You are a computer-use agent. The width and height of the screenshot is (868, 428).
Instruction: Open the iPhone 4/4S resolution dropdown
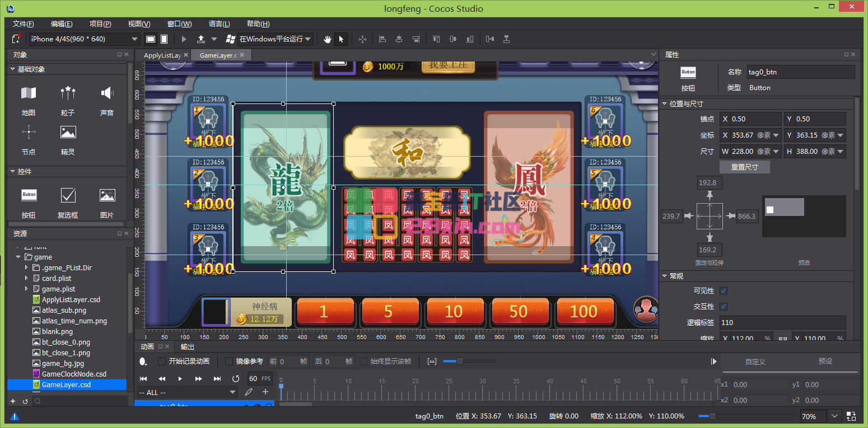[84, 39]
